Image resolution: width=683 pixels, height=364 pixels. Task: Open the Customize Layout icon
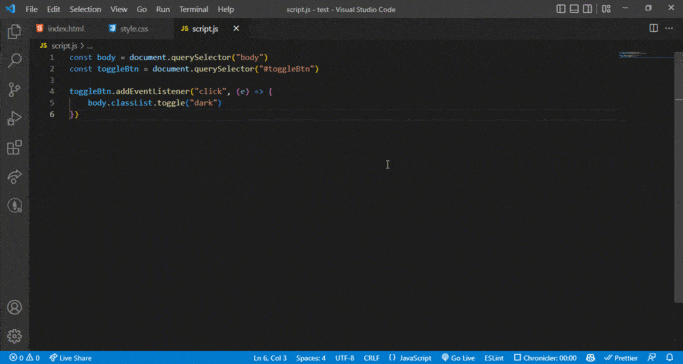pos(606,9)
